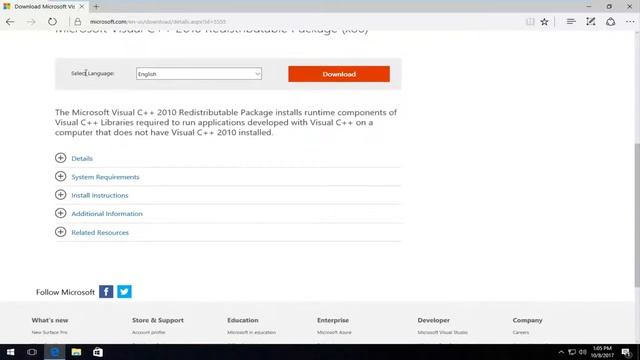Viewport: 640px width, 360px height.
Task: Click the Education footer heading
Action: click(x=243, y=320)
